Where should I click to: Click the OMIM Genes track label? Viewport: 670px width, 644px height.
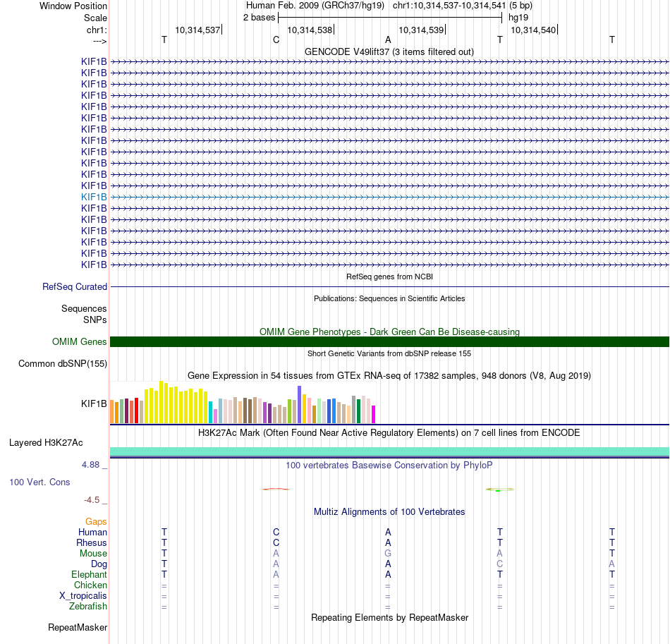(x=80, y=342)
